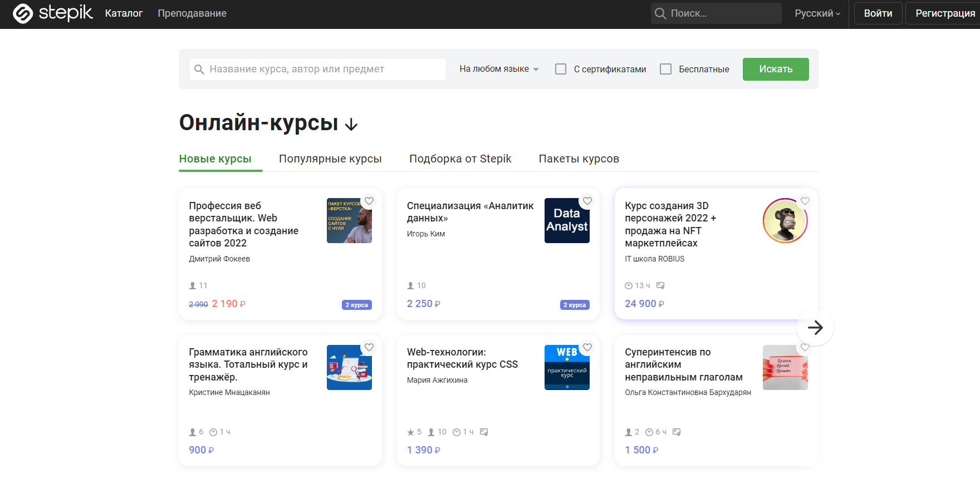
Task: Click the certificate icon on Web-технологии card
Action: 484,432
